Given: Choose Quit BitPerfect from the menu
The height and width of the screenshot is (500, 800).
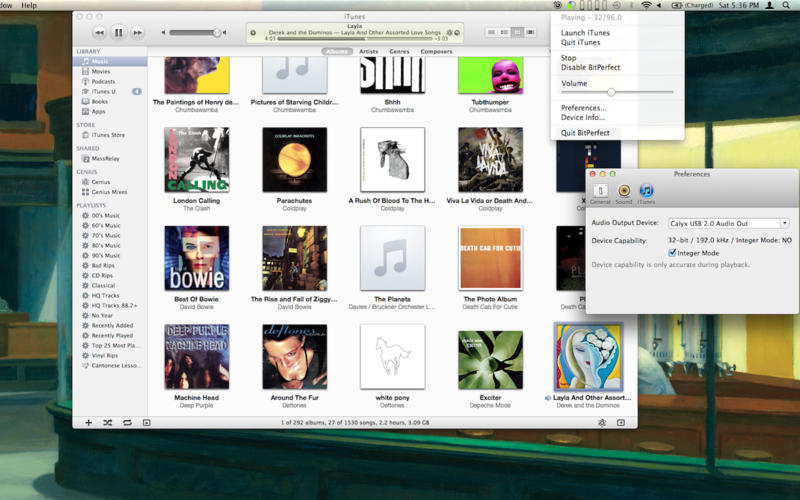Looking at the screenshot, I should click(584, 133).
